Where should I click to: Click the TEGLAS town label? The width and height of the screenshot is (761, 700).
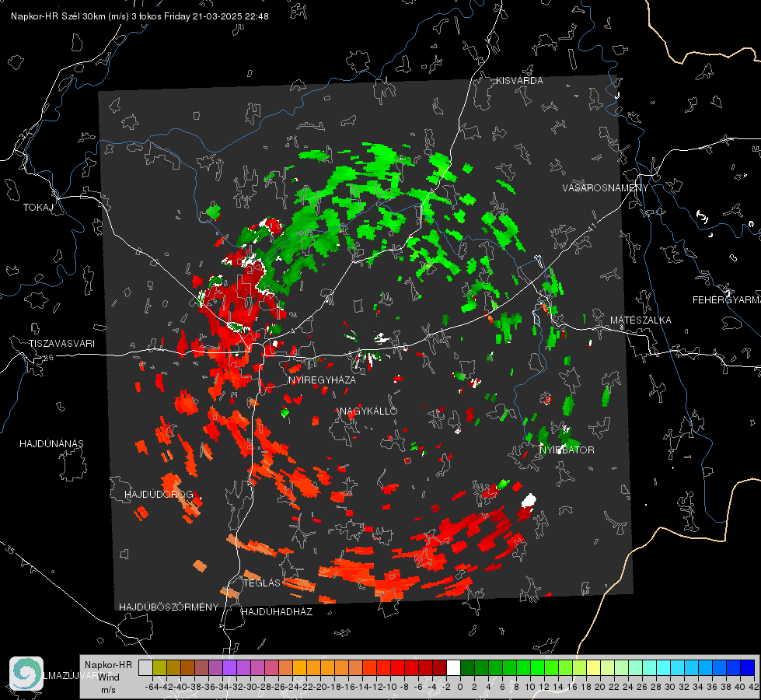tap(262, 583)
